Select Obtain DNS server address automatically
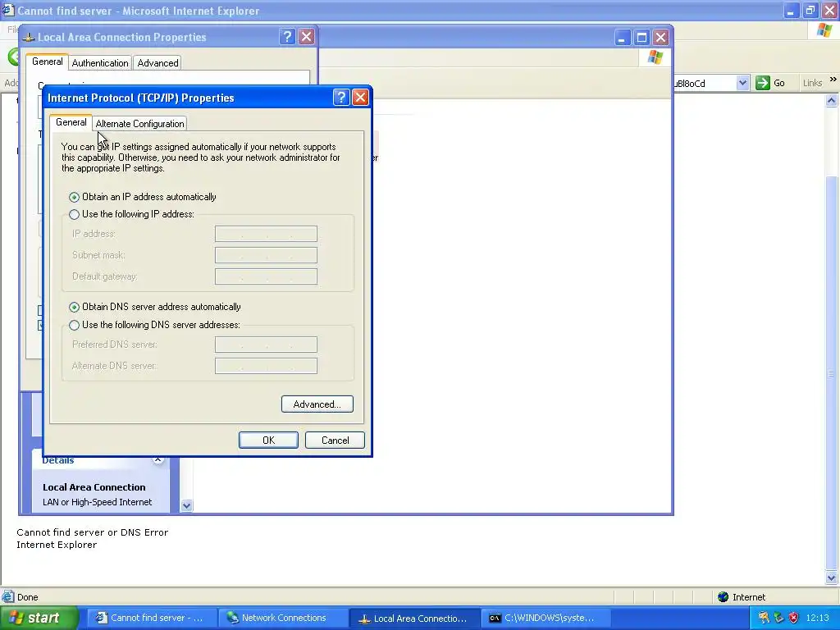 pyautogui.click(x=74, y=307)
